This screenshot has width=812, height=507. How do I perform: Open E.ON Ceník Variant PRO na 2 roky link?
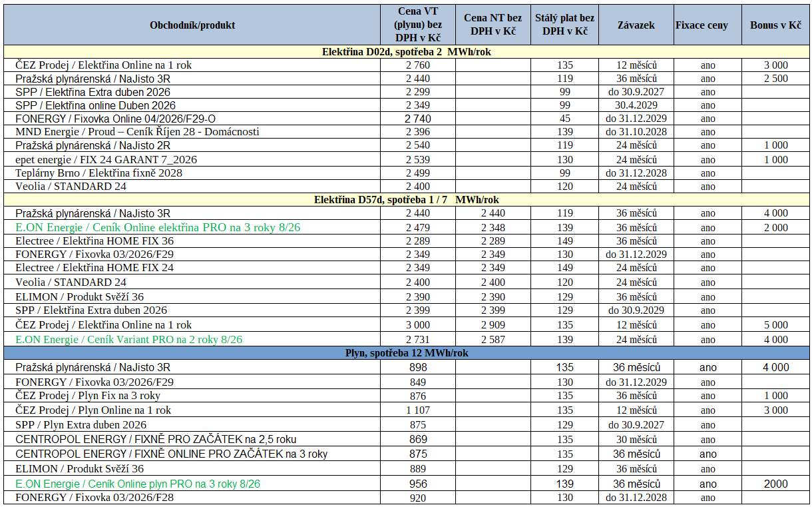128,339
